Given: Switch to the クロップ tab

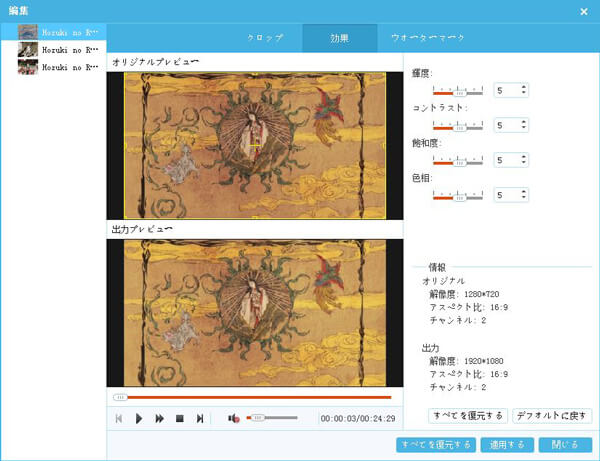Looking at the screenshot, I should pyautogui.click(x=265, y=39).
